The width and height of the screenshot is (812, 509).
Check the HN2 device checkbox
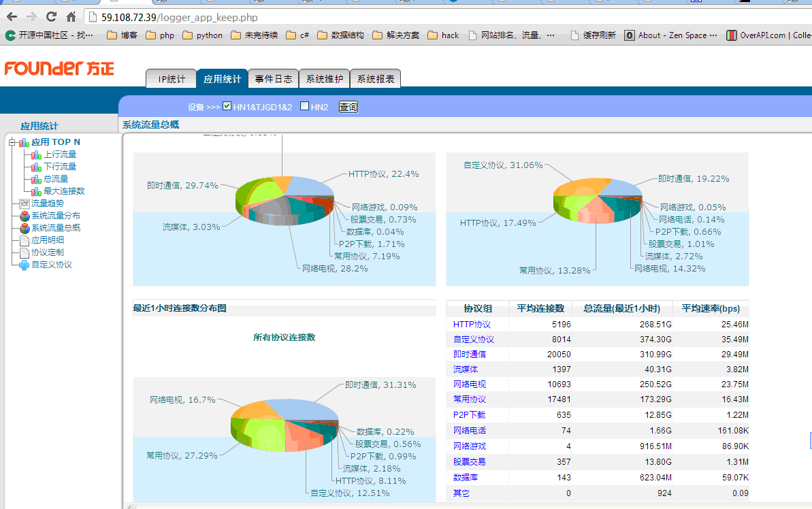tap(304, 106)
